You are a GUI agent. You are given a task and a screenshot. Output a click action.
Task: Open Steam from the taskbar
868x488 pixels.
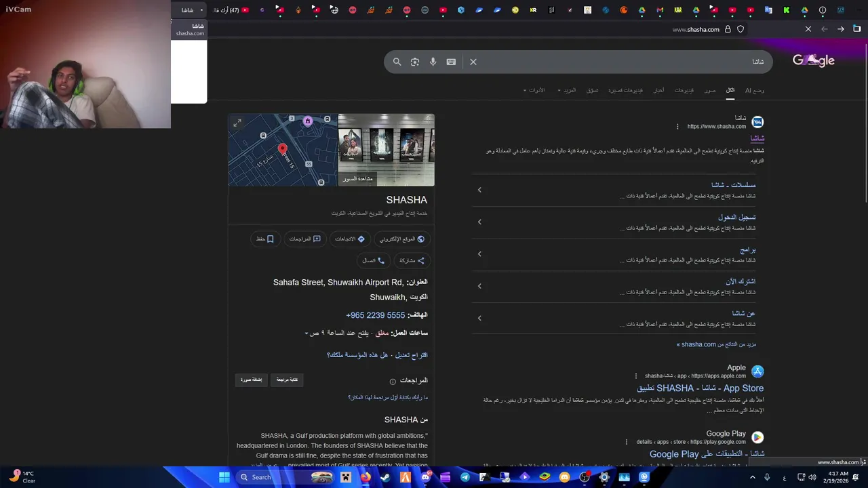pos(385,477)
